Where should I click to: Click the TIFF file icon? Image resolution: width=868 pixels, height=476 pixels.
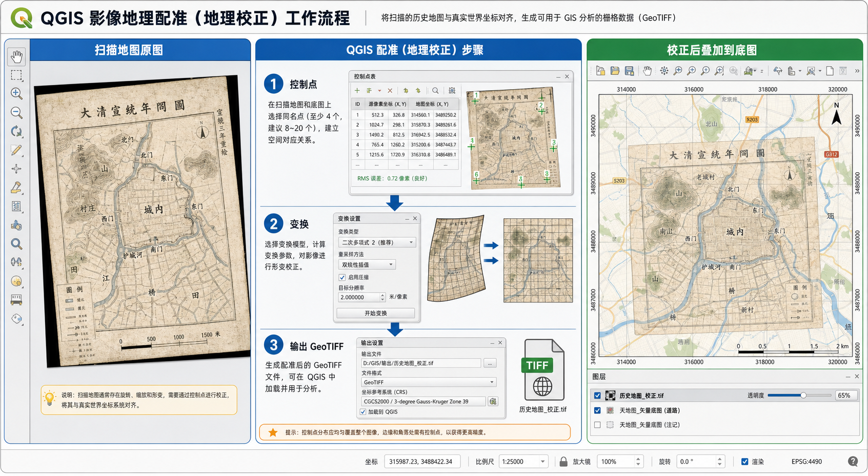pyautogui.click(x=543, y=369)
